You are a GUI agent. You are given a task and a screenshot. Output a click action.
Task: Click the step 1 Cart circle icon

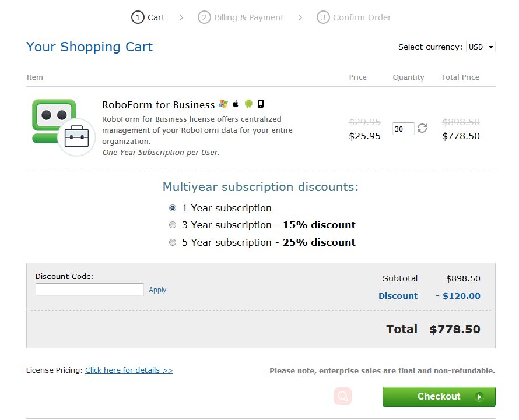click(x=138, y=17)
